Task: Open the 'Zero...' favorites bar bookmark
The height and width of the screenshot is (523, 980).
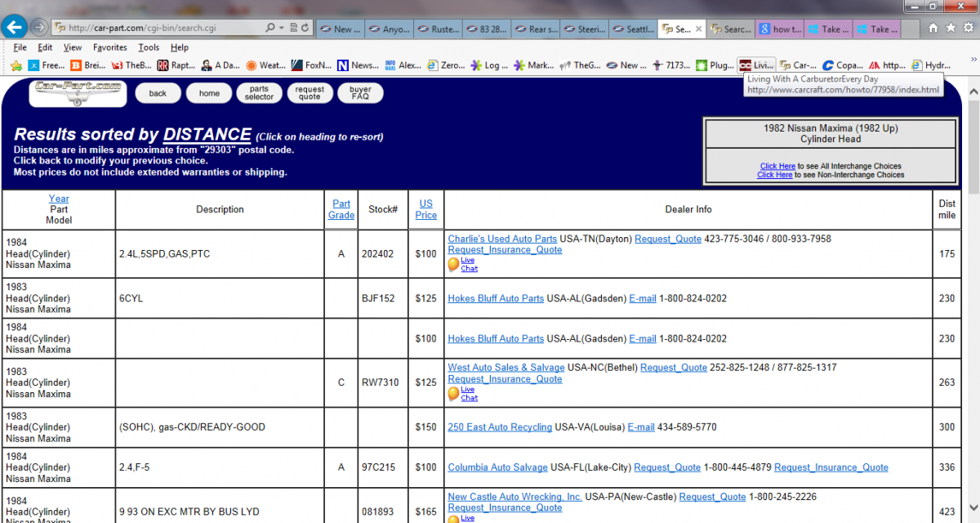Action: tap(447, 65)
